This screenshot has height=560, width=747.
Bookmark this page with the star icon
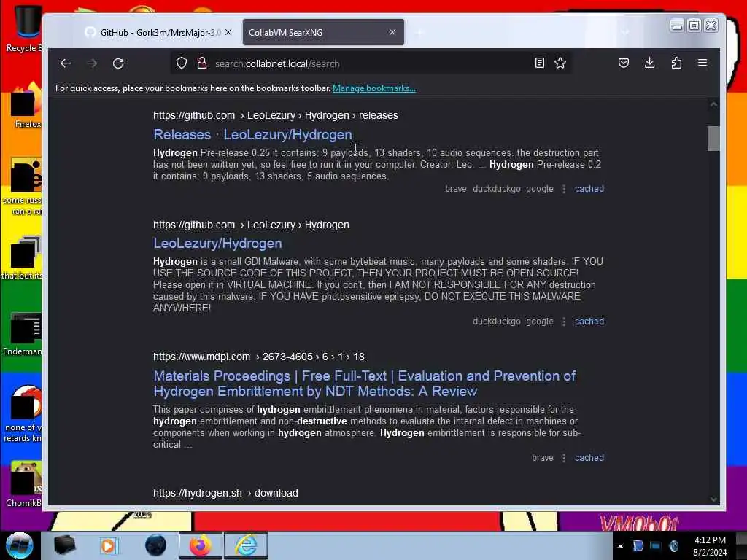560,63
